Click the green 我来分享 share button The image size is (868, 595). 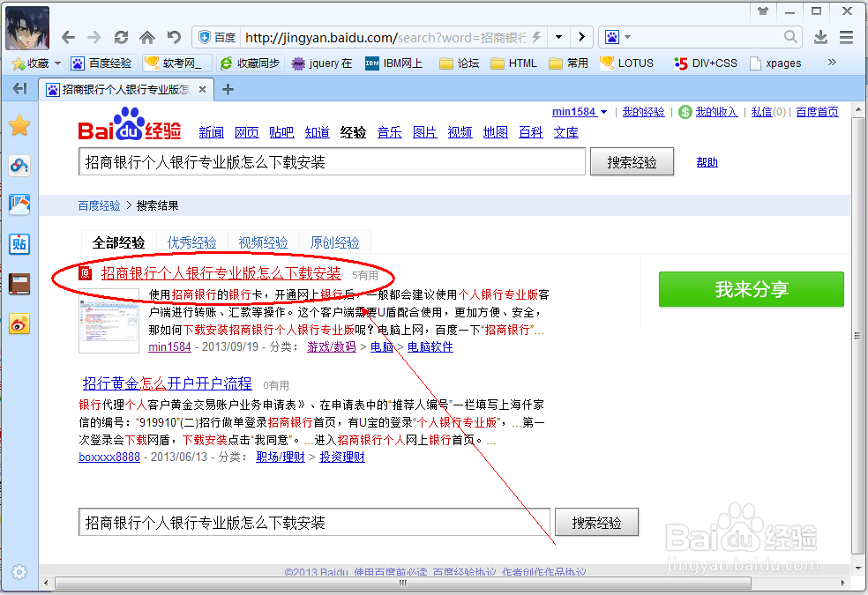(751, 288)
